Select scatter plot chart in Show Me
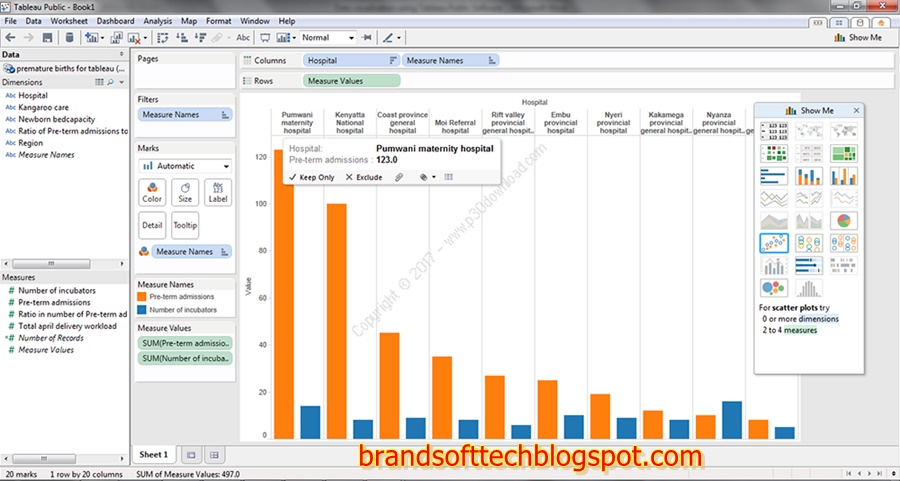The image size is (900, 481). (x=774, y=243)
